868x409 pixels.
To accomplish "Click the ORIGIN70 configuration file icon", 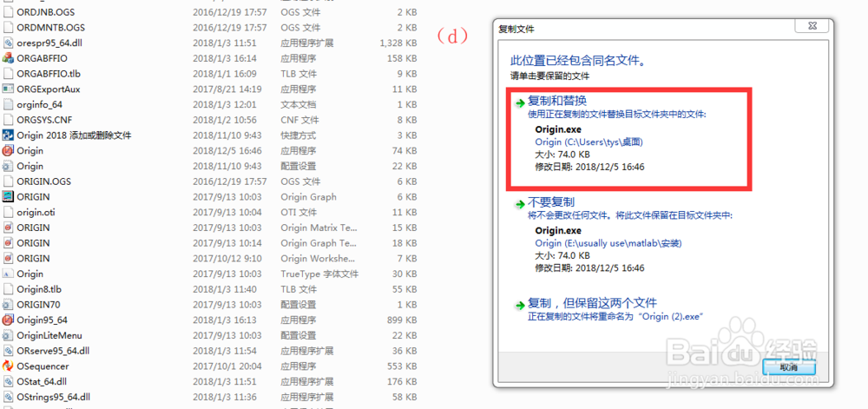I will pyautogui.click(x=8, y=305).
